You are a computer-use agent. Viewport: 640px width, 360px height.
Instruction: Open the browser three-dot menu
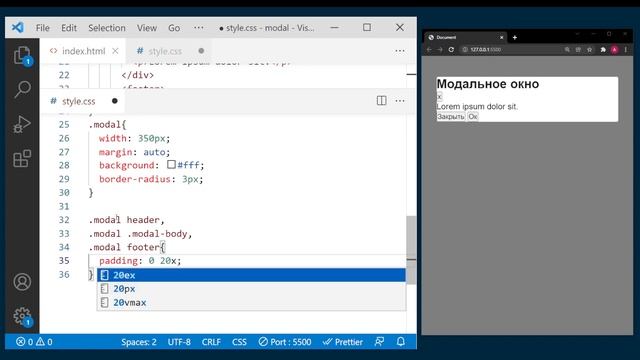click(626, 49)
